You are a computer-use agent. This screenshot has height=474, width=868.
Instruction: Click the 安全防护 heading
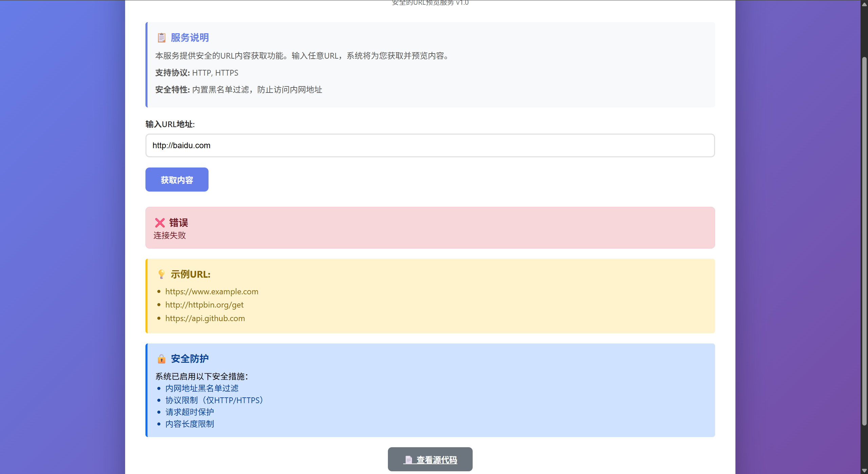pyautogui.click(x=190, y=359)
